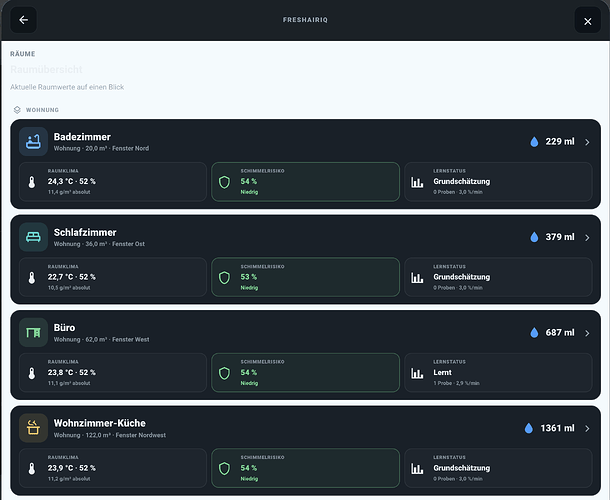The width and height of the screenshot is (610, 500).
Task: Click 'Fenster Nord' subtitle text in Badezimmer
Action: [x=130, y=148]
